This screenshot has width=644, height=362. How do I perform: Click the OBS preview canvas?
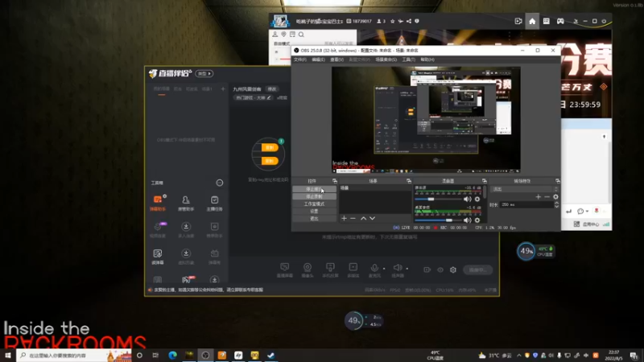tap(426, 119)
